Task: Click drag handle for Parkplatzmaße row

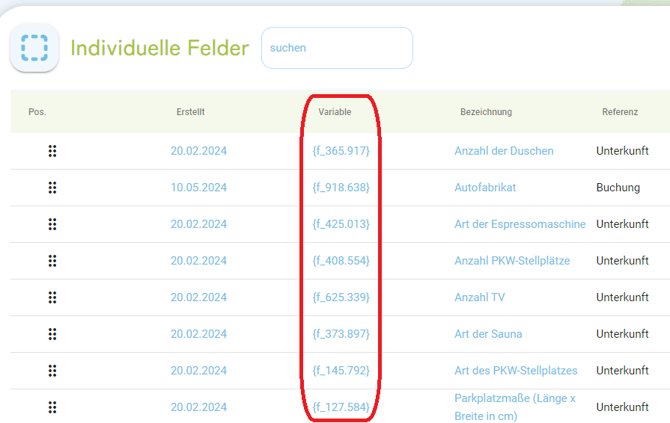Action: 52,407
